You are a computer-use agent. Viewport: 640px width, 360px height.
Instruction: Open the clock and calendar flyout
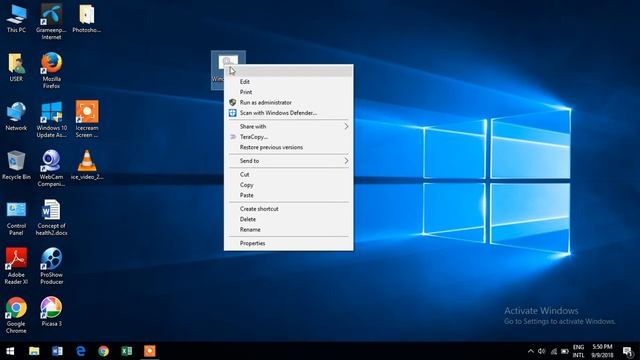[x=602, y=351]
